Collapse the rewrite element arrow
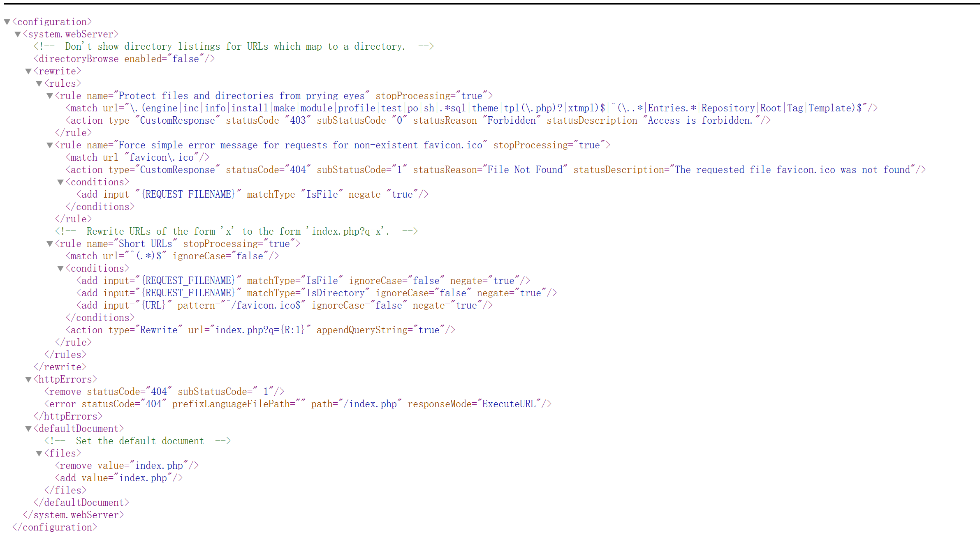 (28, 71)
